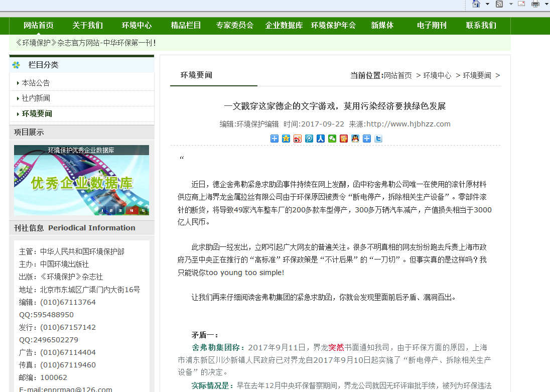This screenshot has height=392, width=550.
Task: Select the 环境要闻 tab heading
Action: click(196, 75)
